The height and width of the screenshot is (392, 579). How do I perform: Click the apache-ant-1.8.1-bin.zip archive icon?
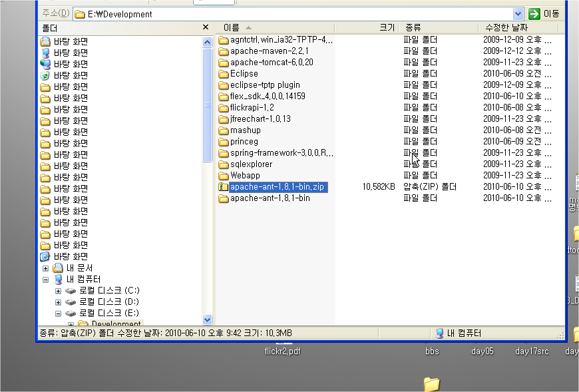pyautogui.click(x=223, y=187)
